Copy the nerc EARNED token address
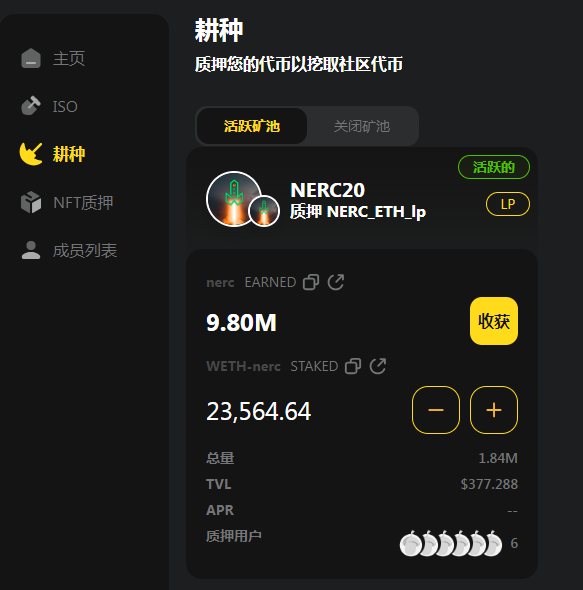This screenshot has width=583, height=590. 311,282
